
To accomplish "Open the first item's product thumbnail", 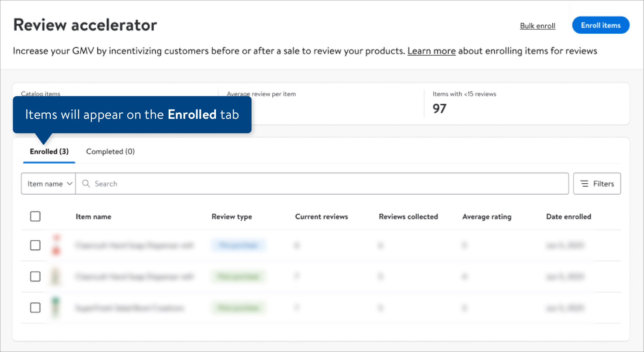I will pyautogui.click(x=56, y=245).
